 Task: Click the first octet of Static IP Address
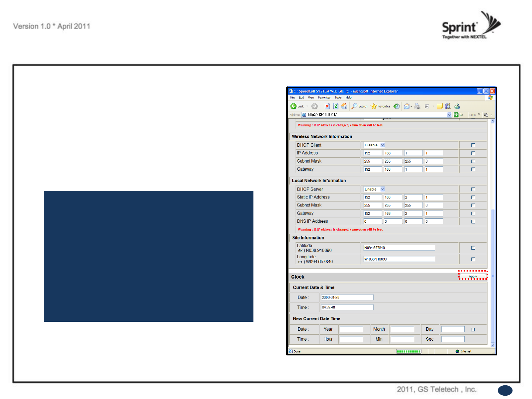point(373,197)
